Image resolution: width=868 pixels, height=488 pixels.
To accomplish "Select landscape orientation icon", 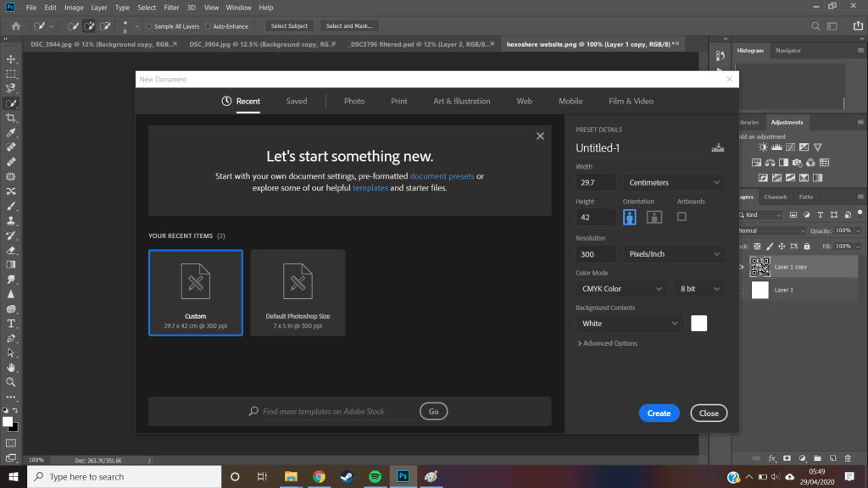I will click(x=654, y=217).
